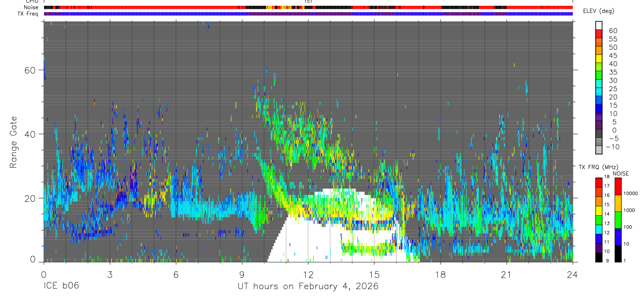Click the green NOISE swatch between 100 and 1000
This screenshot has width=644, height=297.
click(618, 219)
